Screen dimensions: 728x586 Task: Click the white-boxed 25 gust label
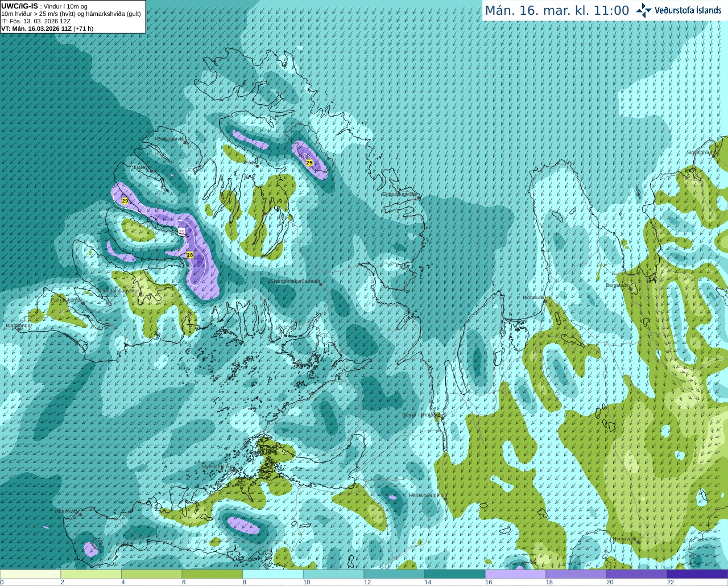click(181, 231)
